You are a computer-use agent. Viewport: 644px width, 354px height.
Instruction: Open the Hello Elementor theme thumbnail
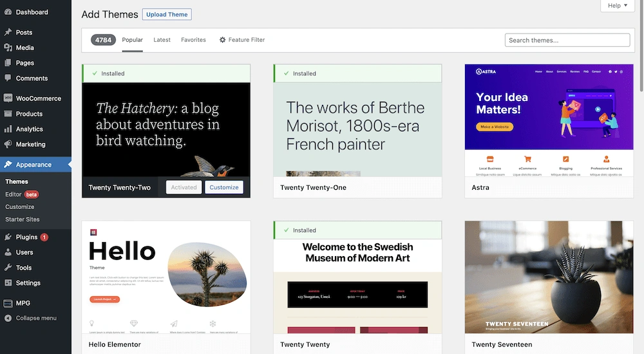(166, 277)
